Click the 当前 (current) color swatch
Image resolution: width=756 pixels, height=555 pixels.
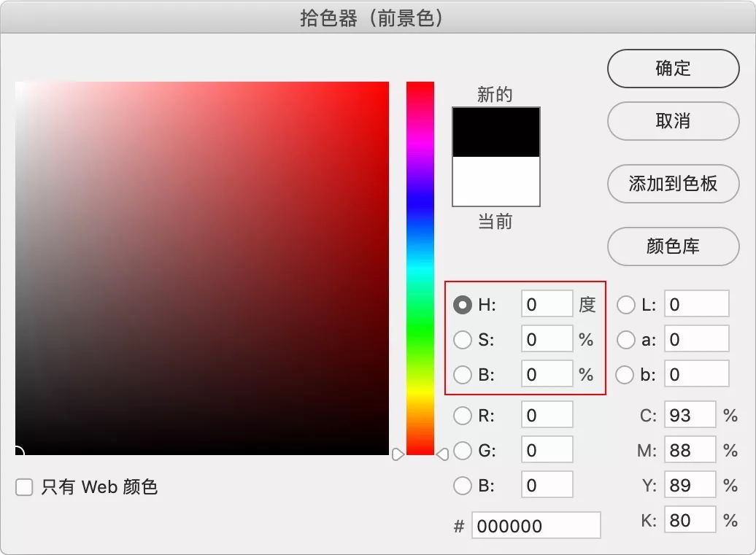[495, 182]
